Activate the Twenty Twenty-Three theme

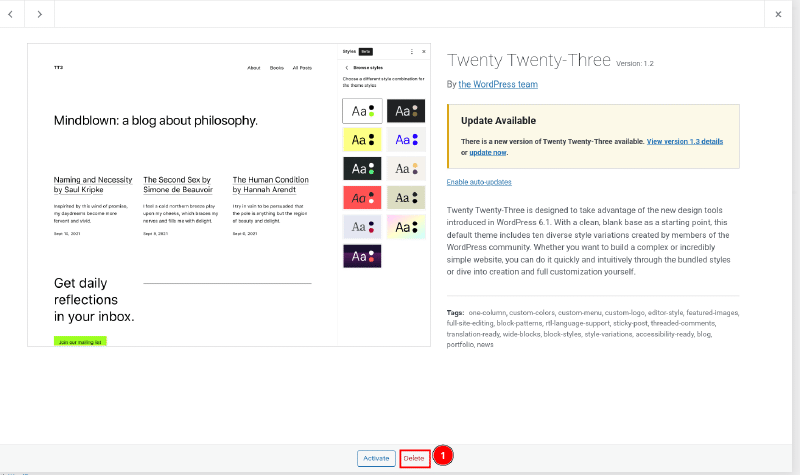pos(376,458)
